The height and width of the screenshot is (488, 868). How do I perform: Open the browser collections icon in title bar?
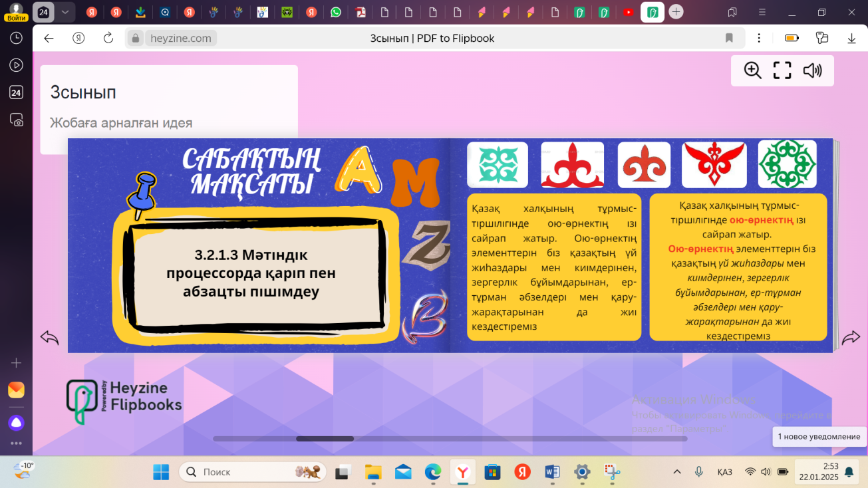point(732,12)
